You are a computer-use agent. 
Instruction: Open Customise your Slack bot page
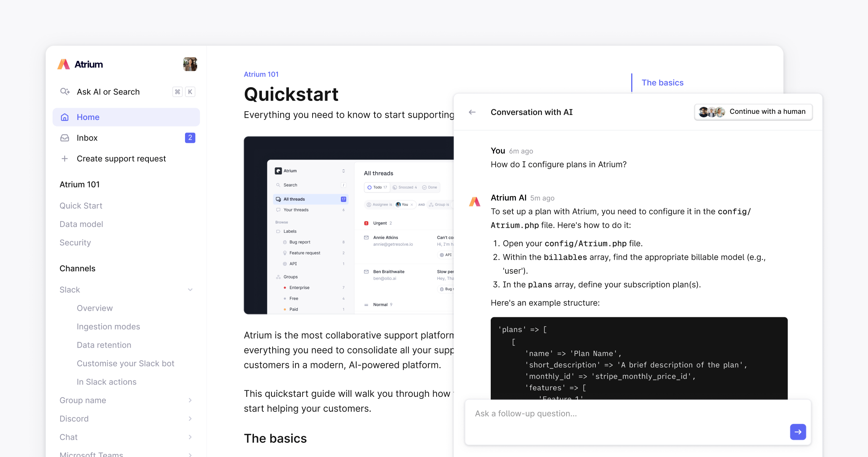coord(125,364)
